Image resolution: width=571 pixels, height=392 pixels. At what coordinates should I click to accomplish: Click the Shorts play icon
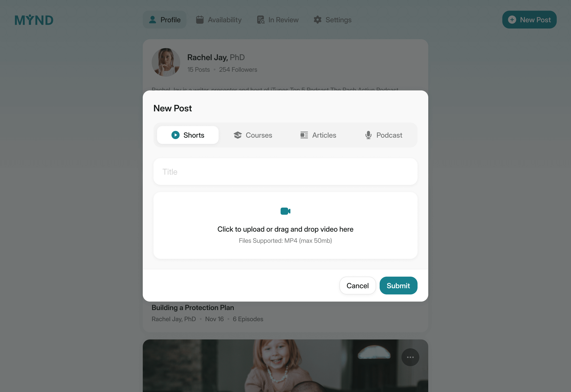click(175, 135)
